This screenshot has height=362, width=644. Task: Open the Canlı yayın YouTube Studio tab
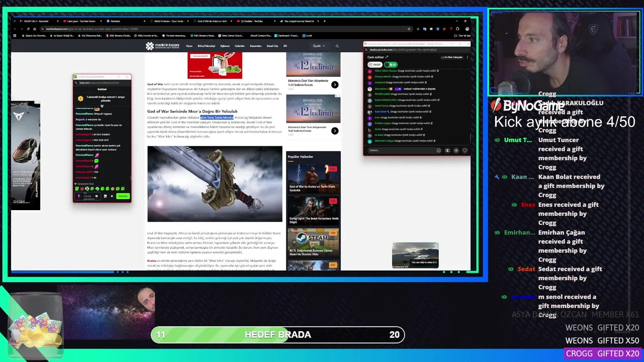(83, 21)
